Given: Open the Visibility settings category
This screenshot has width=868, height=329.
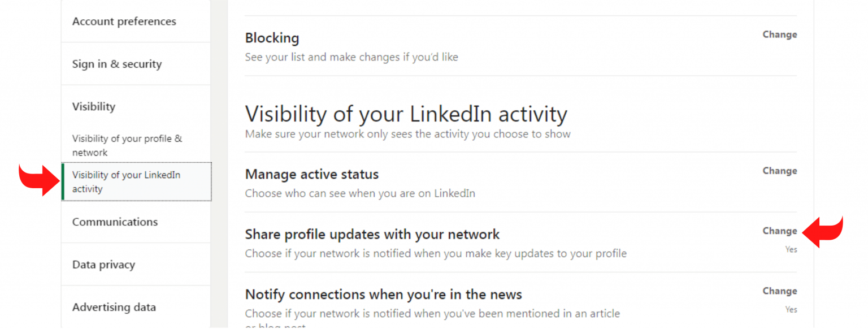Looking at the screenshot, I should 93,106.
